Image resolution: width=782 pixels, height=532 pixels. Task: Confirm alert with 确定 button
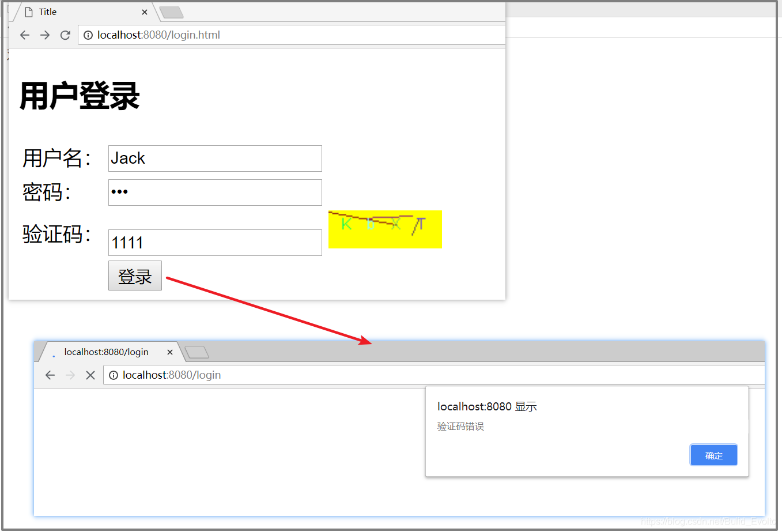(713, 455)
